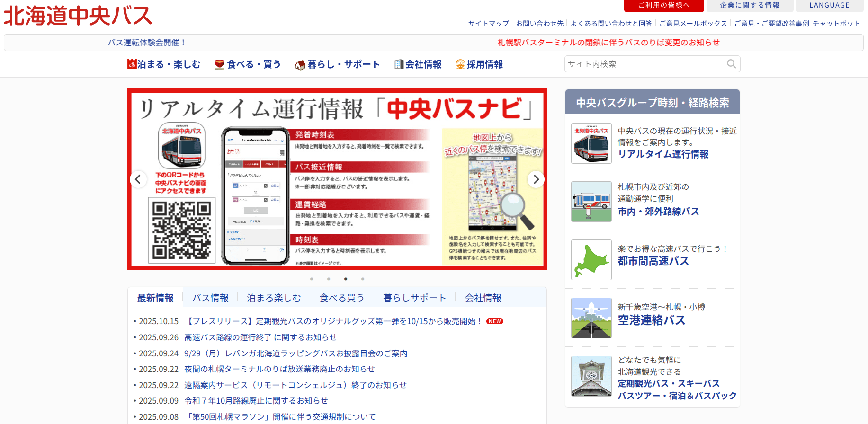Image resolution: width=868 pixels, height=424 pixels.
Task: Go to previous carousel slide arrow
Action: click(138, 179)
